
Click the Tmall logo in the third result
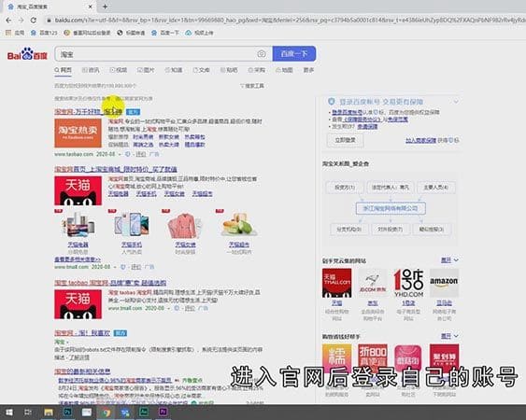(78, 304)
